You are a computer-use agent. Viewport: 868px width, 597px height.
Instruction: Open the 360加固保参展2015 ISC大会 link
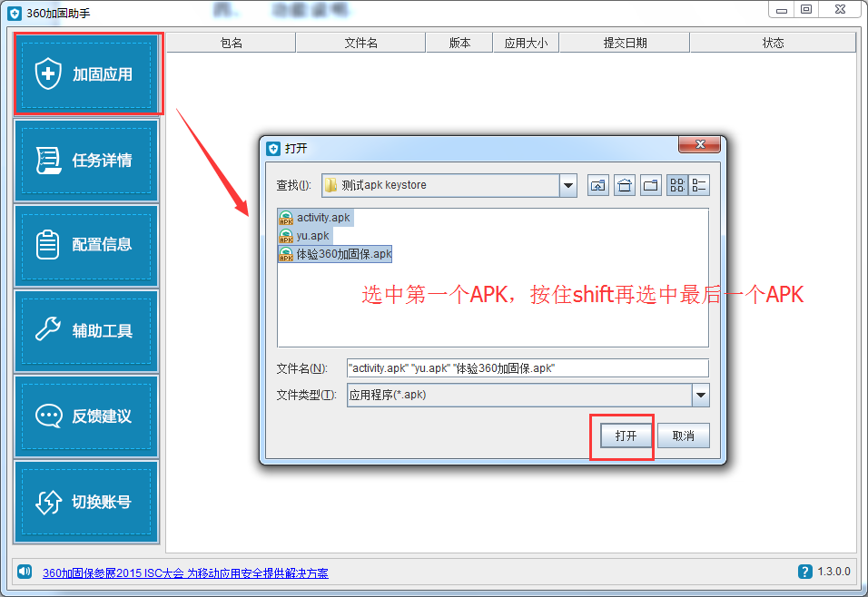185,573
